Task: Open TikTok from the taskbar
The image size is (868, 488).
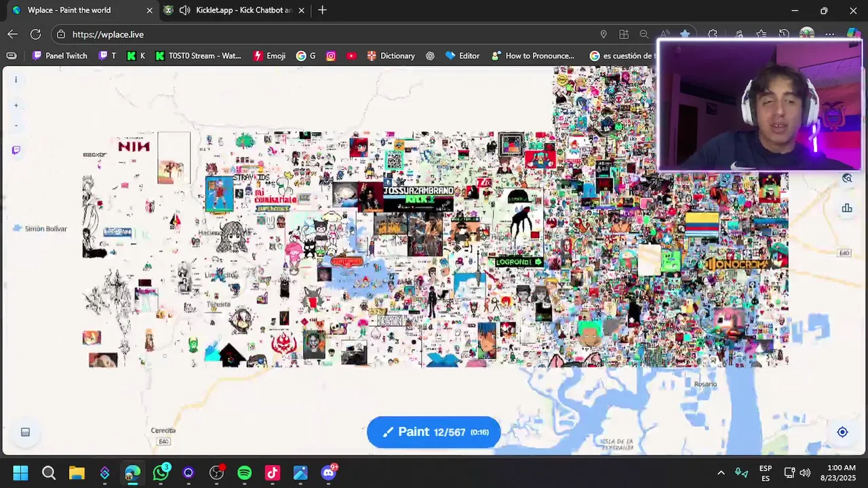Action: tap(273, 472)
